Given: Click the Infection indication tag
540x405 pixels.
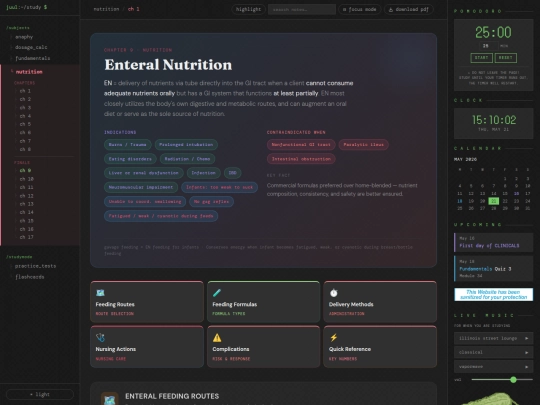Looking at the screenshot, I should (x=203, y=173).
